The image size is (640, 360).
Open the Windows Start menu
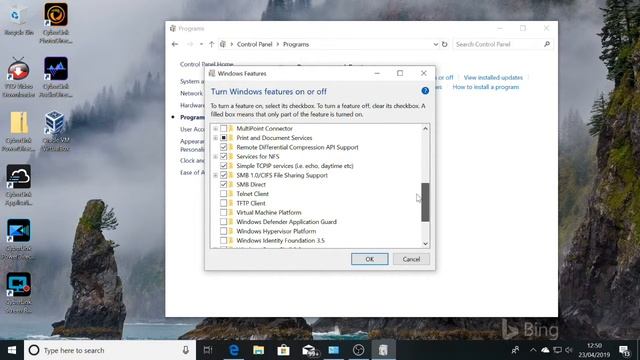(12, 350)
